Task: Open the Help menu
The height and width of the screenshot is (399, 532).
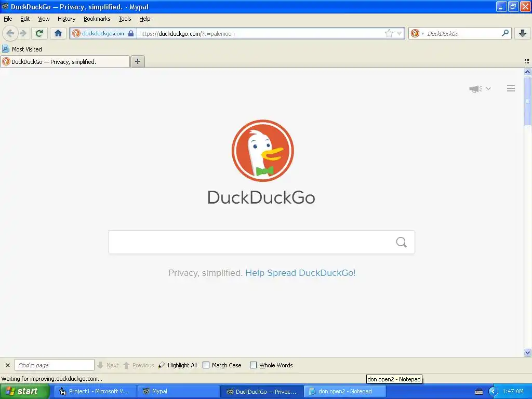Action: click(x=144, y=19)
